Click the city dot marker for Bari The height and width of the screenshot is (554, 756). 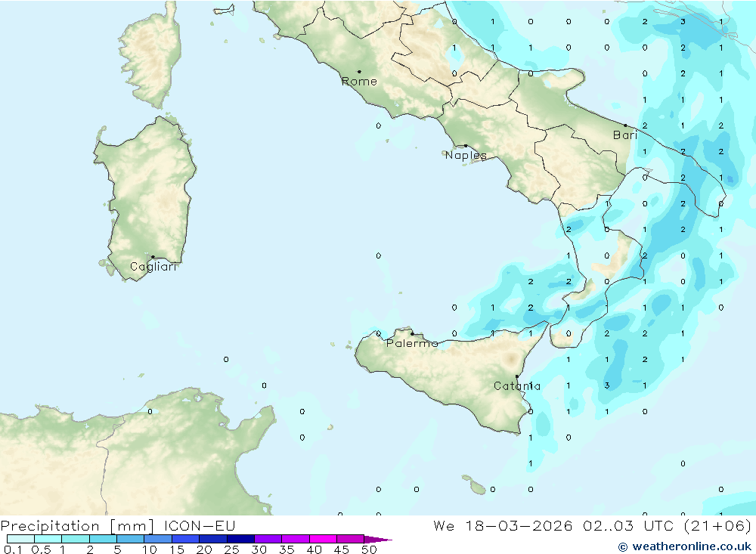click(x=625, y=125)
